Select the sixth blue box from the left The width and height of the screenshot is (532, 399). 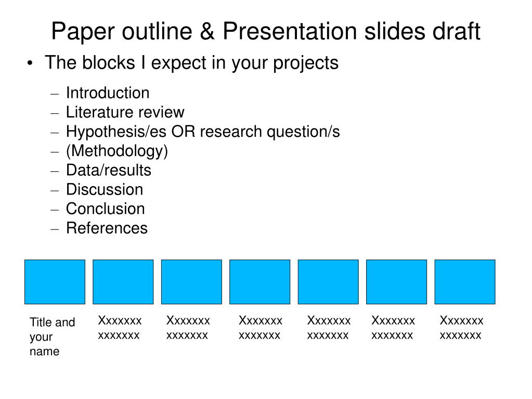[x=397, y=282]
